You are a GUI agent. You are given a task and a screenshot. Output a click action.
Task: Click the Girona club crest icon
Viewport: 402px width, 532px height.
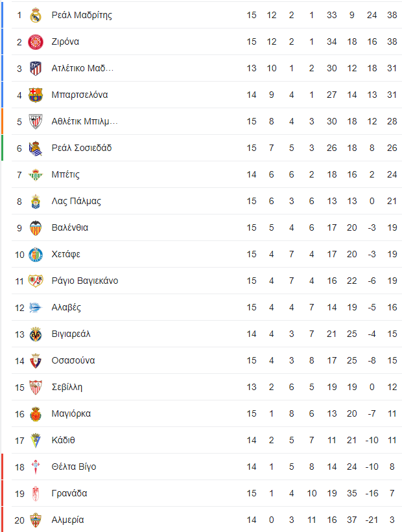coord(36,42)
